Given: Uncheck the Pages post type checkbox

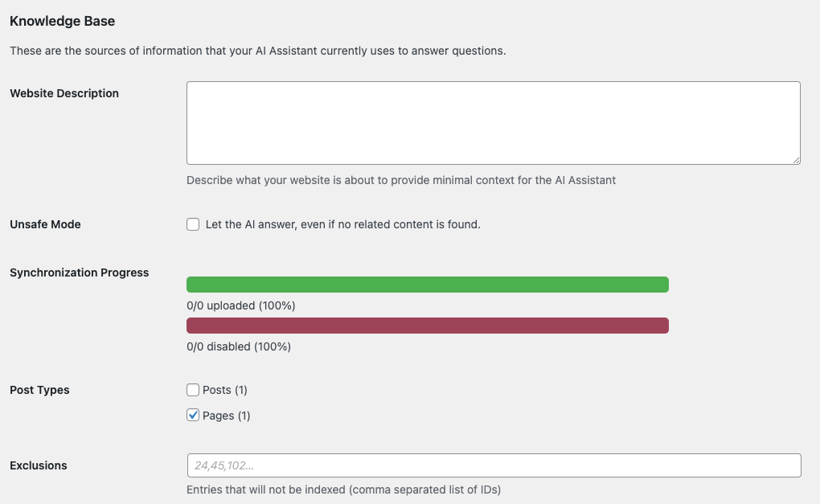Looking at the screenshot, I should coord(193,416).
